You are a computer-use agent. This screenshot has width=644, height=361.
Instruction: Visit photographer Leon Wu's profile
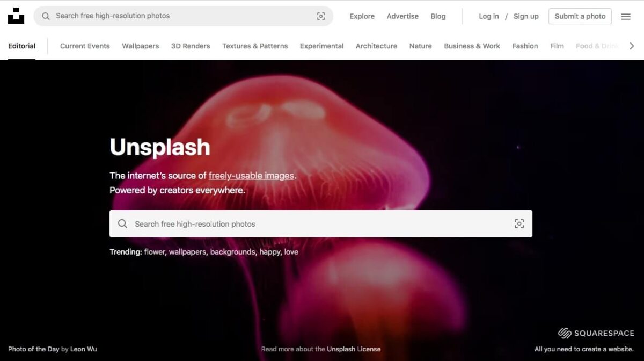click(84, 349)
